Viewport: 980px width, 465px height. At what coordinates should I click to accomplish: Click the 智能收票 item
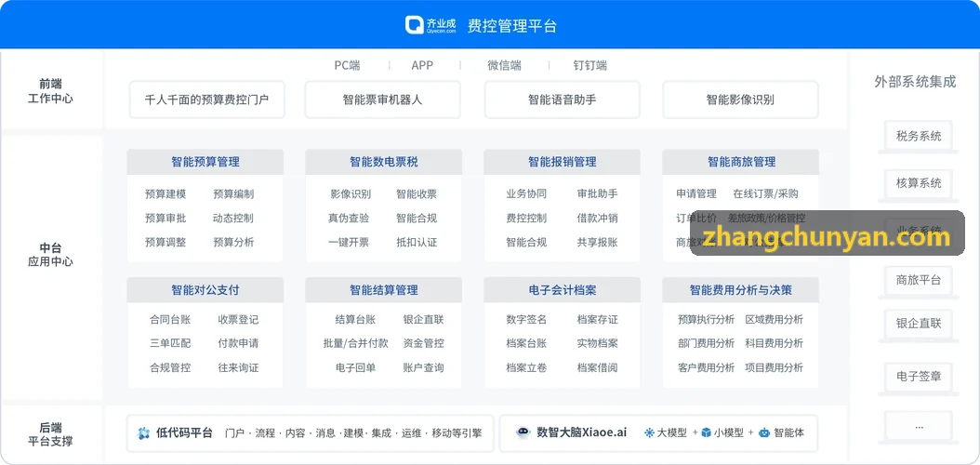417,194
